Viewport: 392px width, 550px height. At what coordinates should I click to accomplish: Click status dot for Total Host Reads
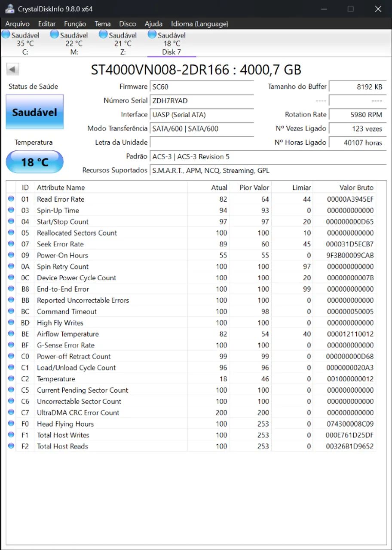tap(11, 446)
